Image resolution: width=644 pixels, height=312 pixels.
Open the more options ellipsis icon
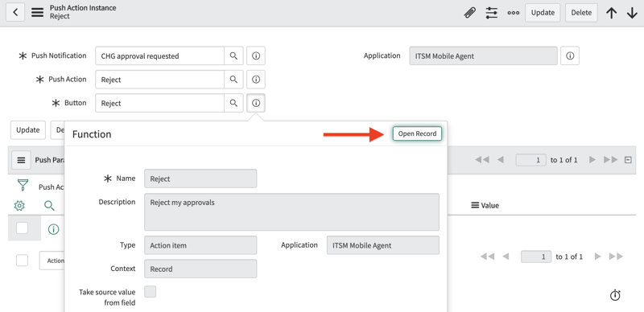513,13
